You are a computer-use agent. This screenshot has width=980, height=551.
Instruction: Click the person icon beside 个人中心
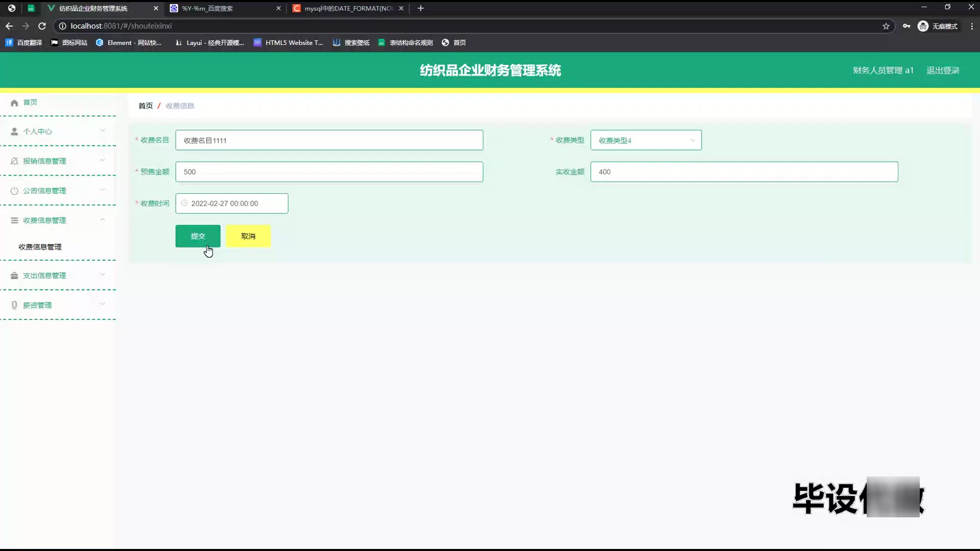pyautogui.click(x=14, y=132)
